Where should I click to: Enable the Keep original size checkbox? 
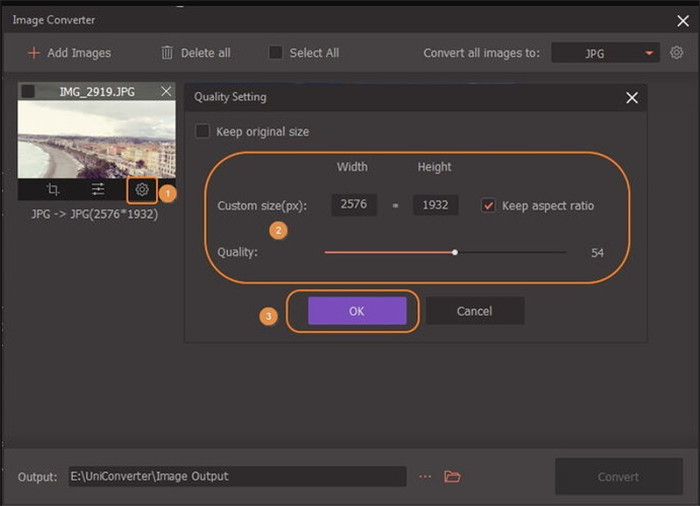coord(203,131)
